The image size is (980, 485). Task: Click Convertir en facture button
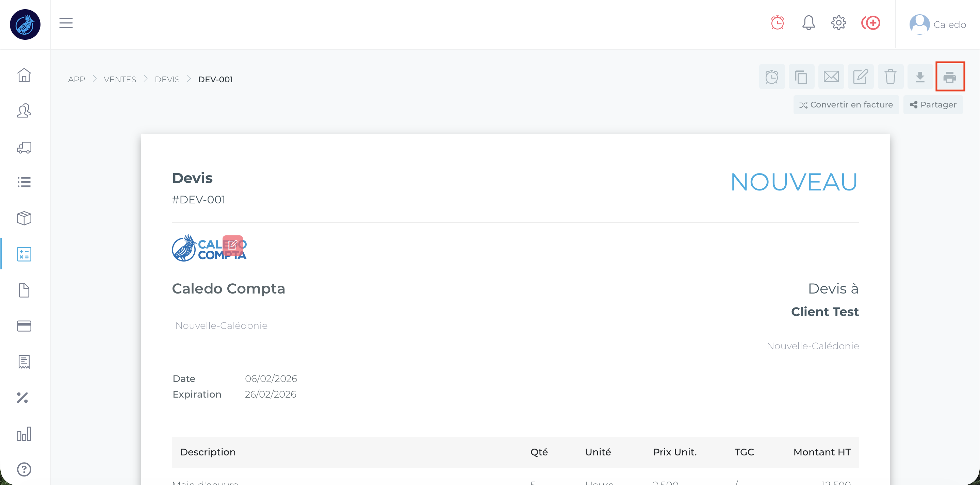(x=846, y=105)
